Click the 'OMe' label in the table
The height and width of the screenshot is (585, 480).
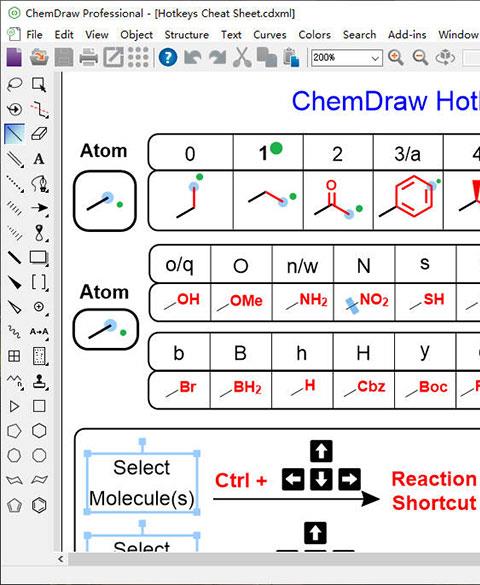(246, 300)
